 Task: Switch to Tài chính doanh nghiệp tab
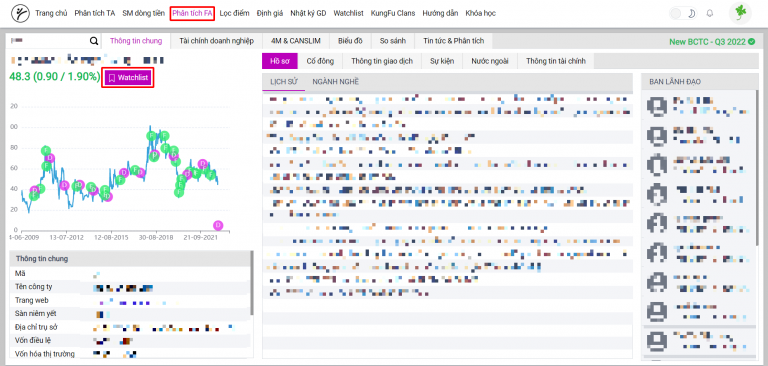tap(216, 41)
